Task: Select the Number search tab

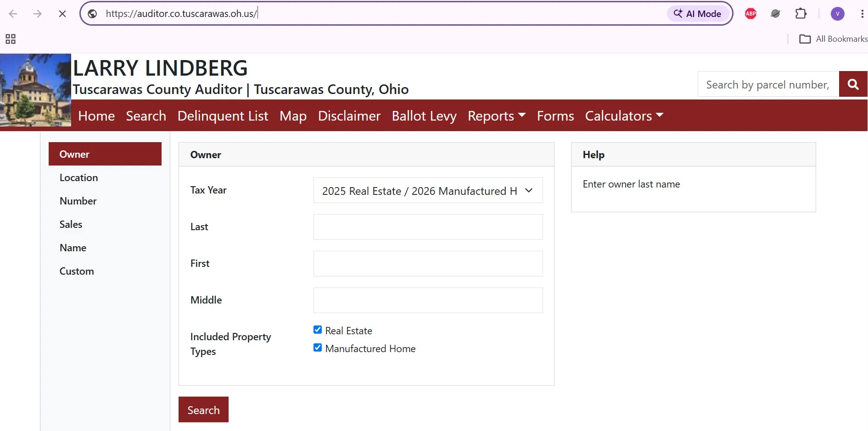Action: pos(105,201)
